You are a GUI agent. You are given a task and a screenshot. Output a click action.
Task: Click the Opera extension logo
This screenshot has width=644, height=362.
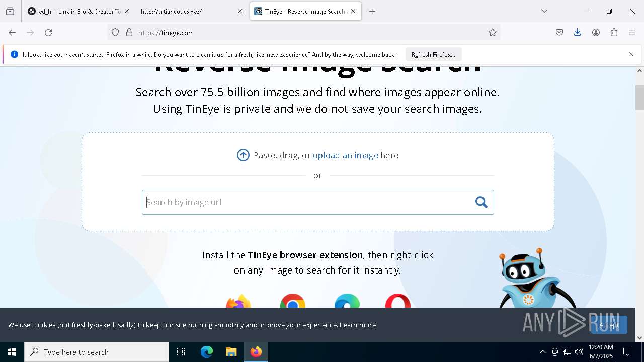click(x=398, y=301)
